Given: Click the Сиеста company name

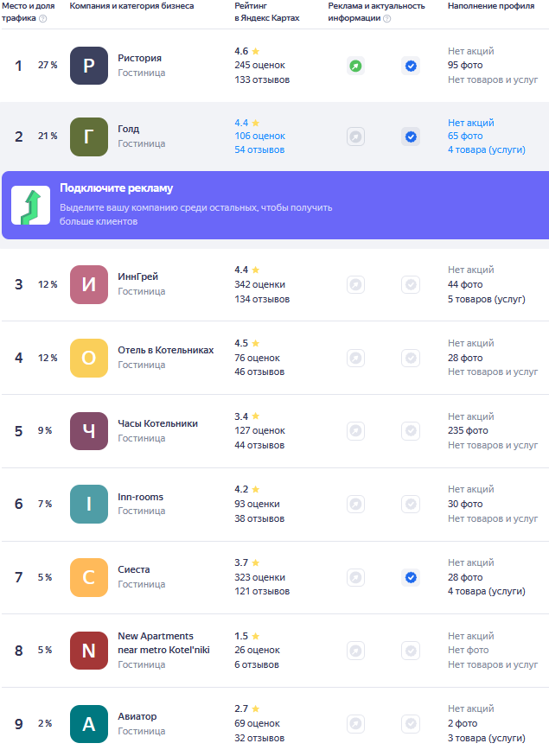Looking at the screenshot, I should [134, 569].
